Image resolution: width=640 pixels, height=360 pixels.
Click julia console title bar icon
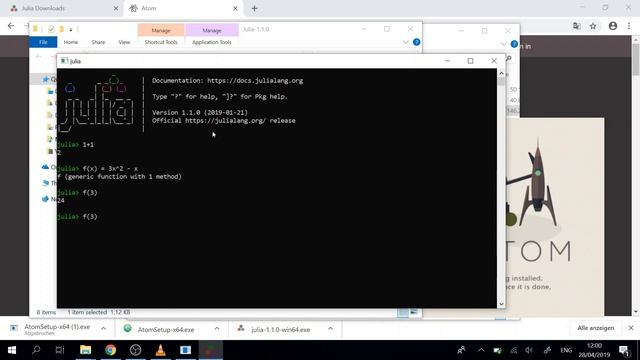[x=64, y=61]
